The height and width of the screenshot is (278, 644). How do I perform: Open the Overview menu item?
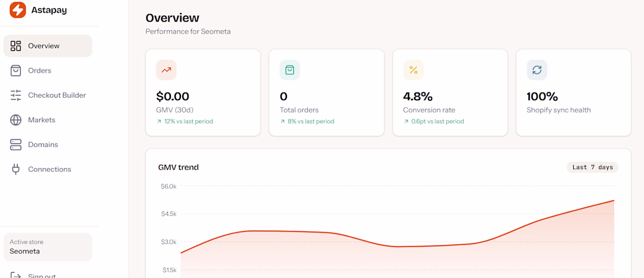47,46
